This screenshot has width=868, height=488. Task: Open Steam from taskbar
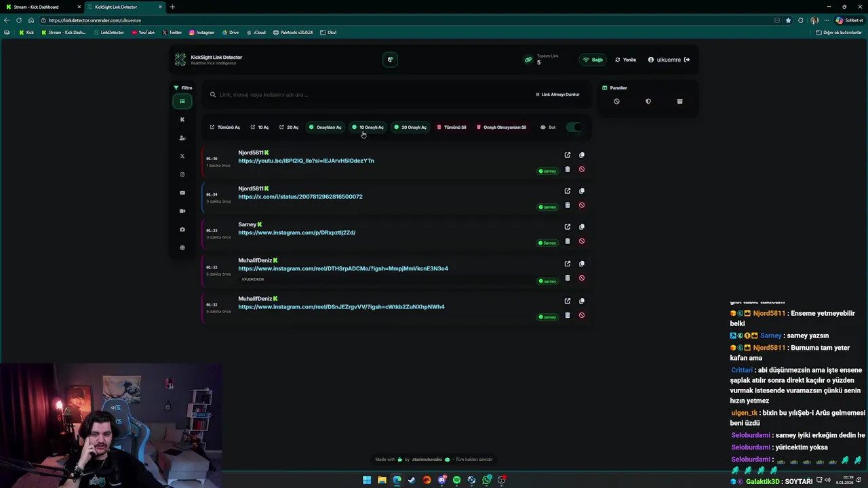tap(412, 480)
